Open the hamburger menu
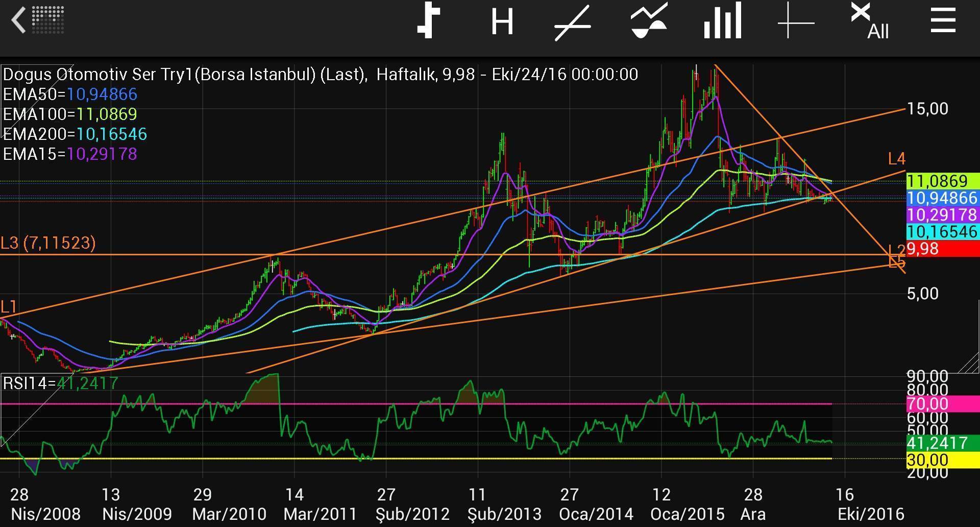Viewport: 980px width, 527px height. [943, 21]
